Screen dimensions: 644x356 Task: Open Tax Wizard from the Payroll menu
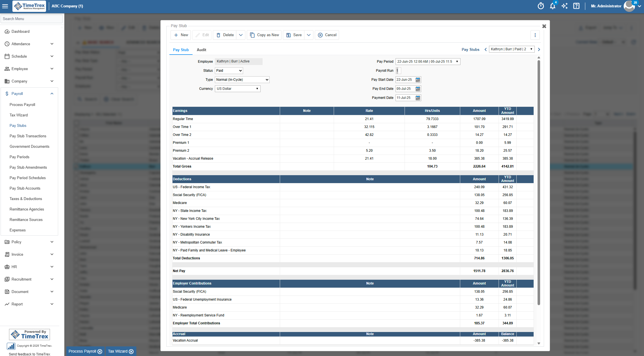pyautogui.click(x=19, y=115)
